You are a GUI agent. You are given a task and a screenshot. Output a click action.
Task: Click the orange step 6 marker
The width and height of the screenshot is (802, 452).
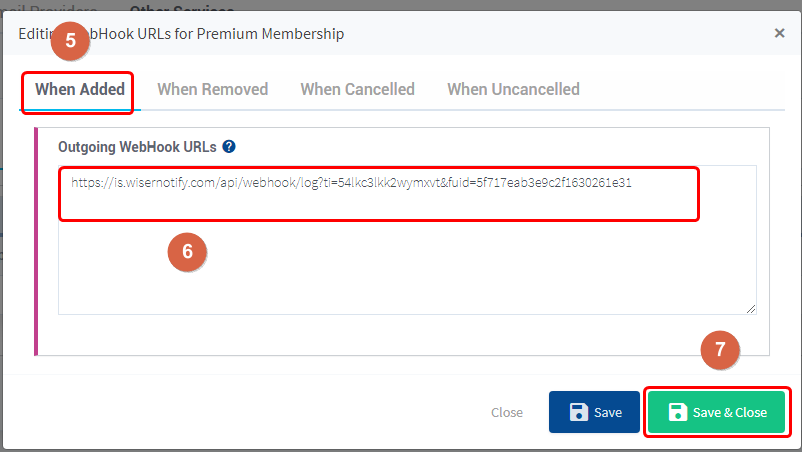(x=187, y=251)
